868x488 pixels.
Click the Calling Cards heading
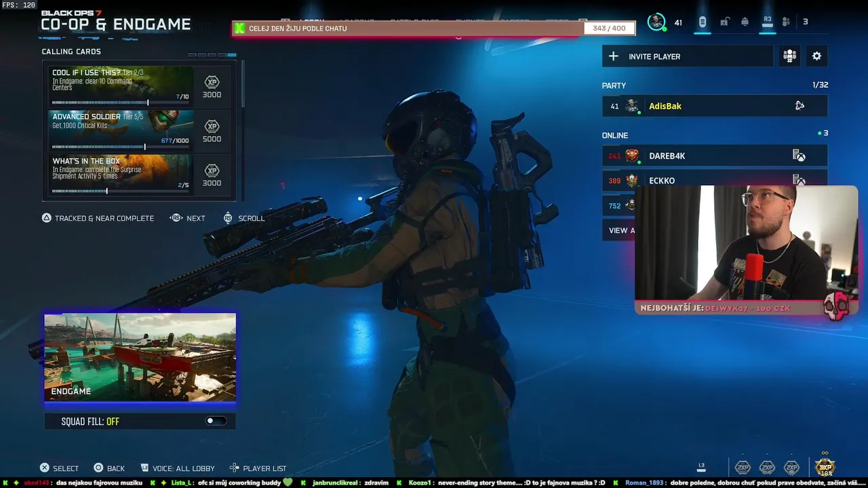point(71,52)
